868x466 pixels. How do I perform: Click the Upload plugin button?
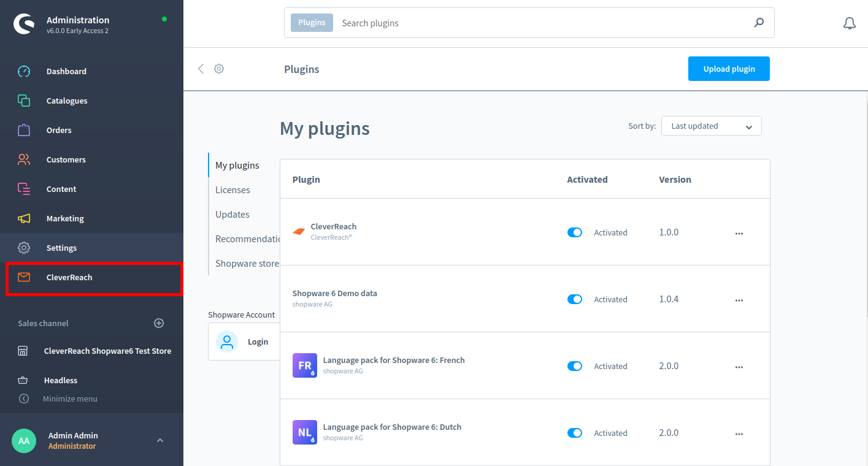point(729,69)
